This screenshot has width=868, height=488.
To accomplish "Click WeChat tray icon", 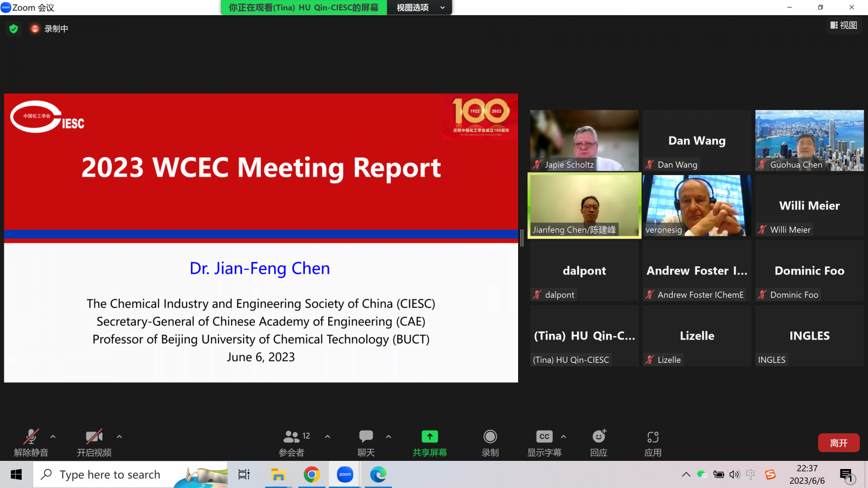I will (702, 475).
